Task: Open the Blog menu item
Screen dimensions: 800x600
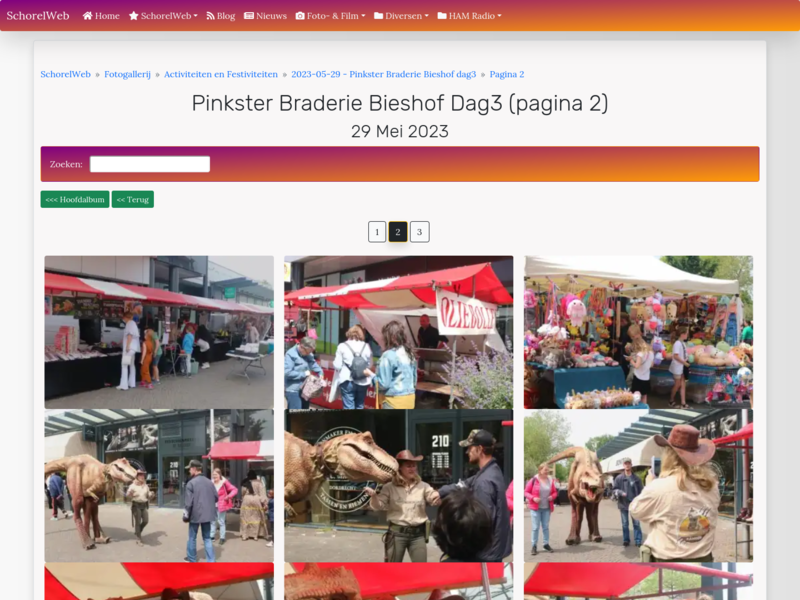Action: pyautogui.click(x=220, y=16)
